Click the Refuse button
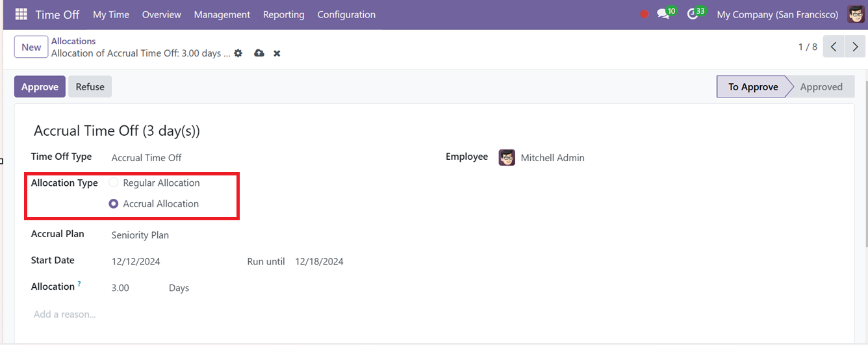Image resolution: width=868 pixels, height=345 pixels. pos(90,86)
